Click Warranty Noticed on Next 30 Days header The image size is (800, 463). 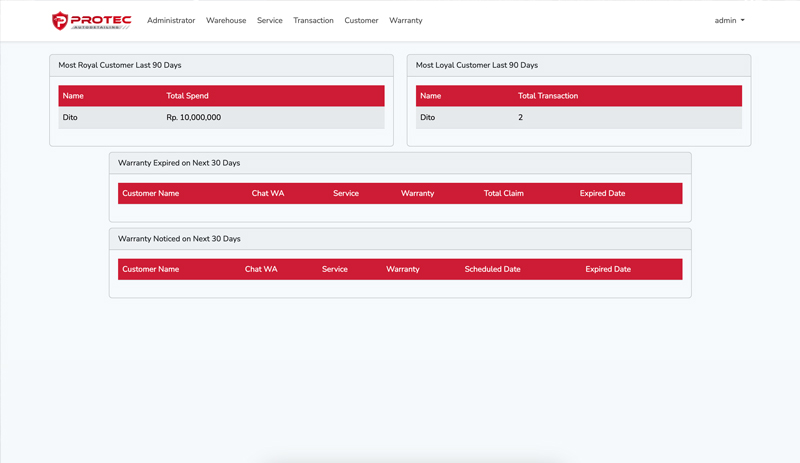179,239
